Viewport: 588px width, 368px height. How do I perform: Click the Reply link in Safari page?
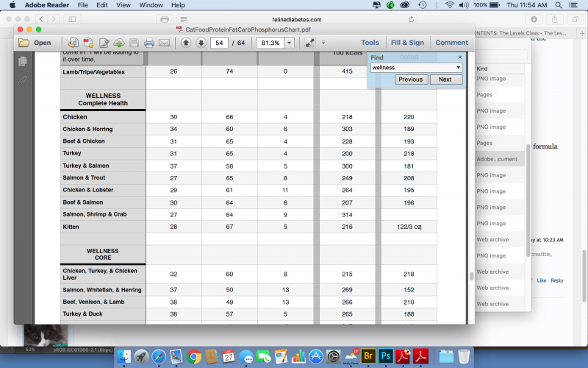(x=557, y=280)
